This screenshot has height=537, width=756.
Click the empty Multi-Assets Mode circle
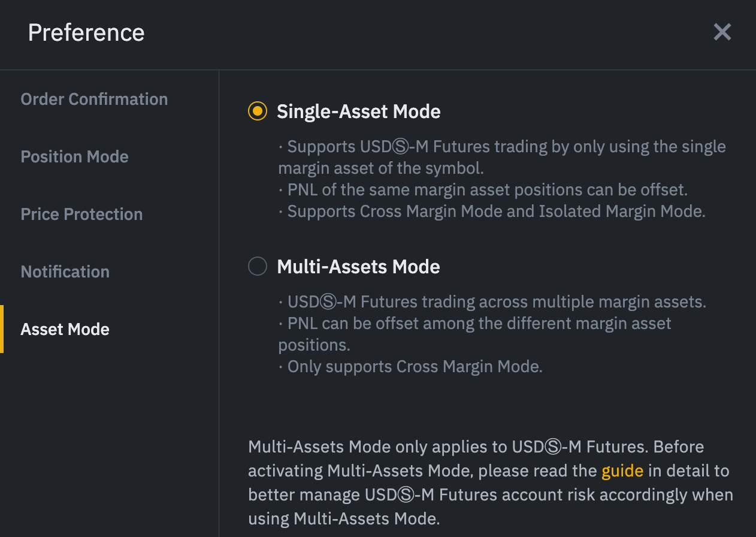(x=257, y=266)
